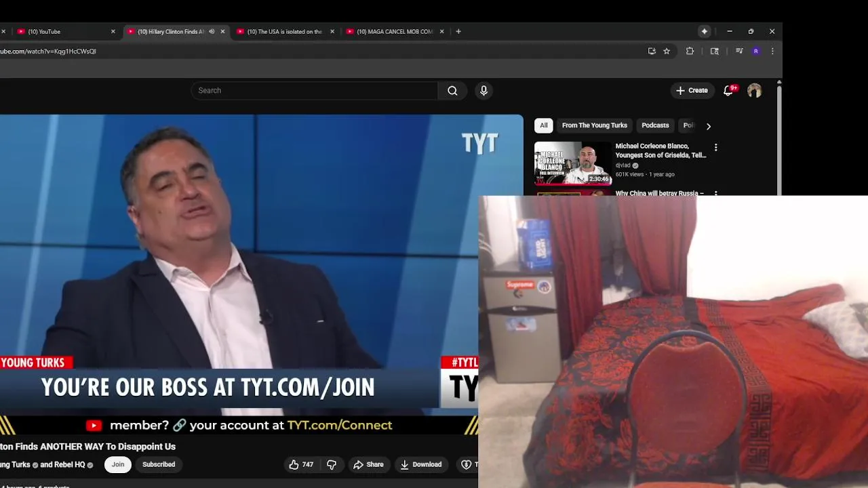This screenshot has width=868, height=488.
Task: Share the Hillary Clinton video
Action: click(368, 464)
